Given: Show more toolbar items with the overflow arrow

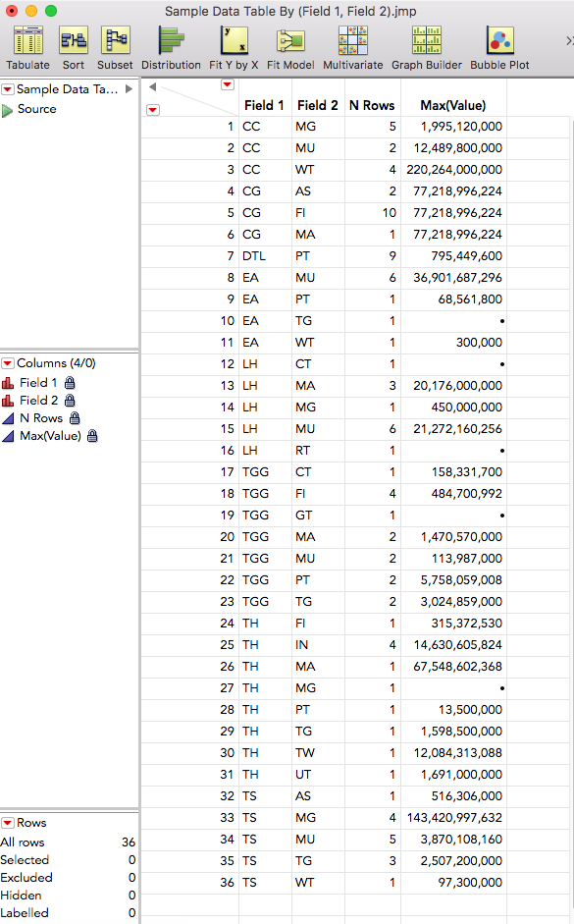Looking at the screenshot, I should pyautogui.click(x=569, y=40).
